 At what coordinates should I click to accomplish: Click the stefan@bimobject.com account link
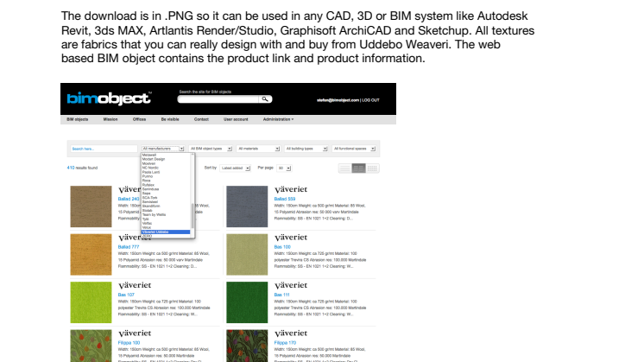[338, 100]
